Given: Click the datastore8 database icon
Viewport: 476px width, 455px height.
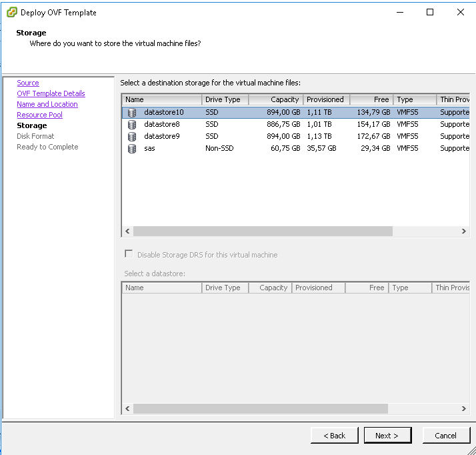Looking at the screenshot, I should coord(132,125).
